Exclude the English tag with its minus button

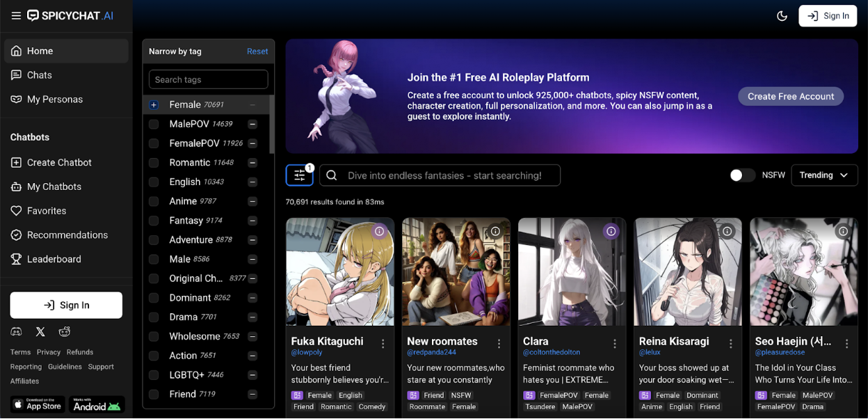coord(252,182)
